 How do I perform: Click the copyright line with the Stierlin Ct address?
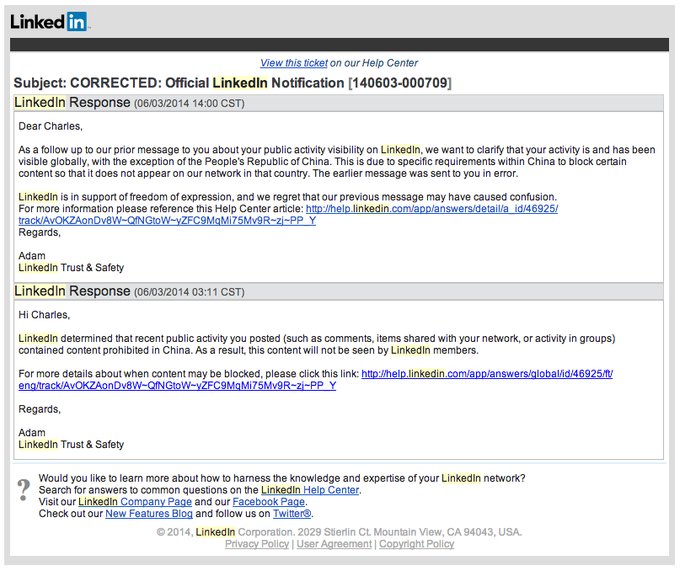point(339,532)
